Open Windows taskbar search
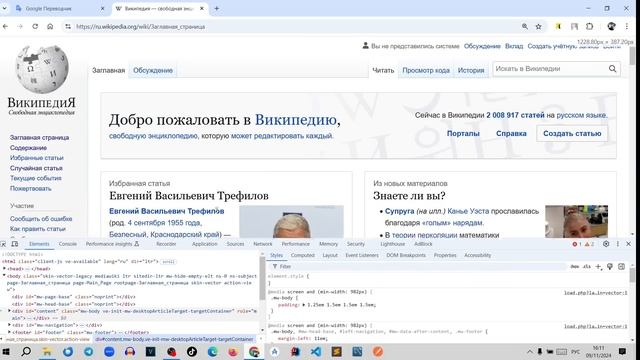 26,351
